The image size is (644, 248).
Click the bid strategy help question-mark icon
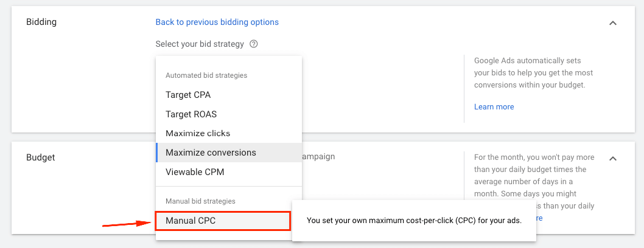(x=254, y=44)
